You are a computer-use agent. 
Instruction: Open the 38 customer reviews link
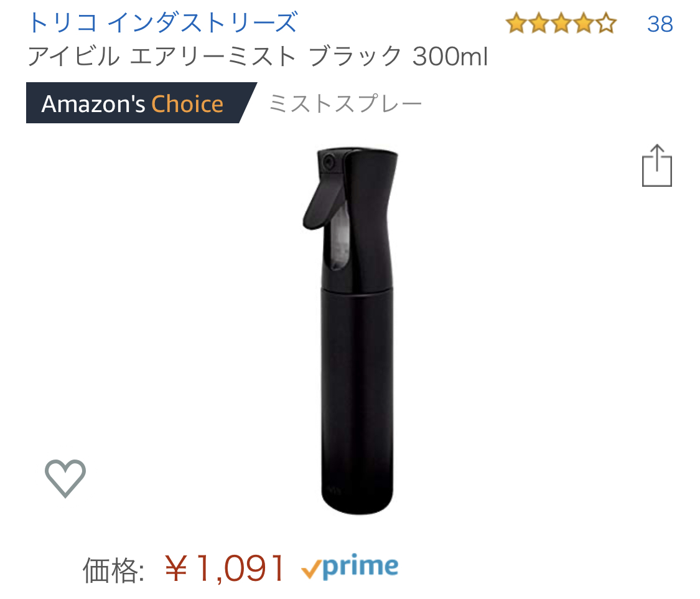click(660, 24)
